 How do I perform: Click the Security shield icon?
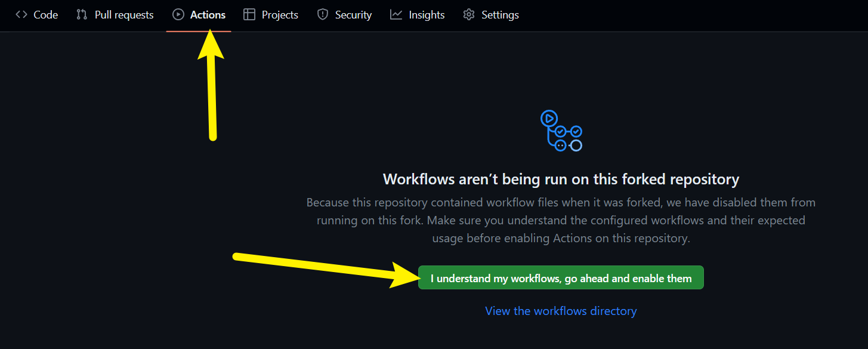point(323,15)
